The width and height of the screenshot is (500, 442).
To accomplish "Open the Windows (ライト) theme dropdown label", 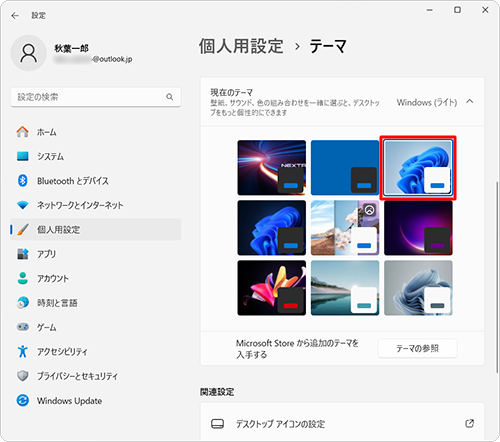I will coord(427,102).
